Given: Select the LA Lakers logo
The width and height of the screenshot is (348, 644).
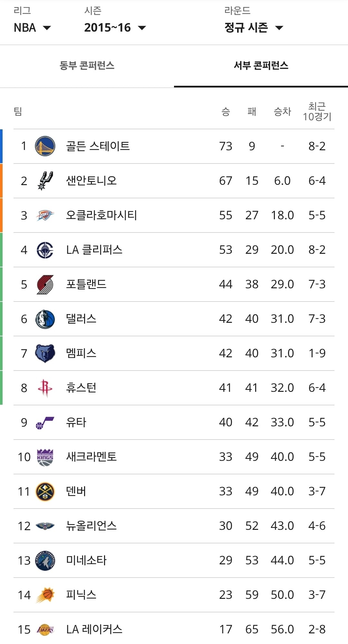Looking at the screenshot, I should coord(45,629).
